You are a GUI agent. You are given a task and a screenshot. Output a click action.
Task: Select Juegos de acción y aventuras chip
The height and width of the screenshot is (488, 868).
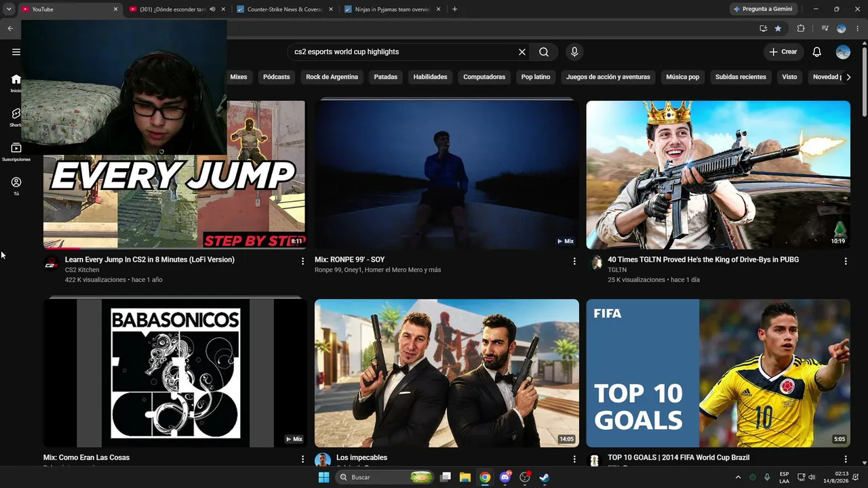(x=608, y=77)
